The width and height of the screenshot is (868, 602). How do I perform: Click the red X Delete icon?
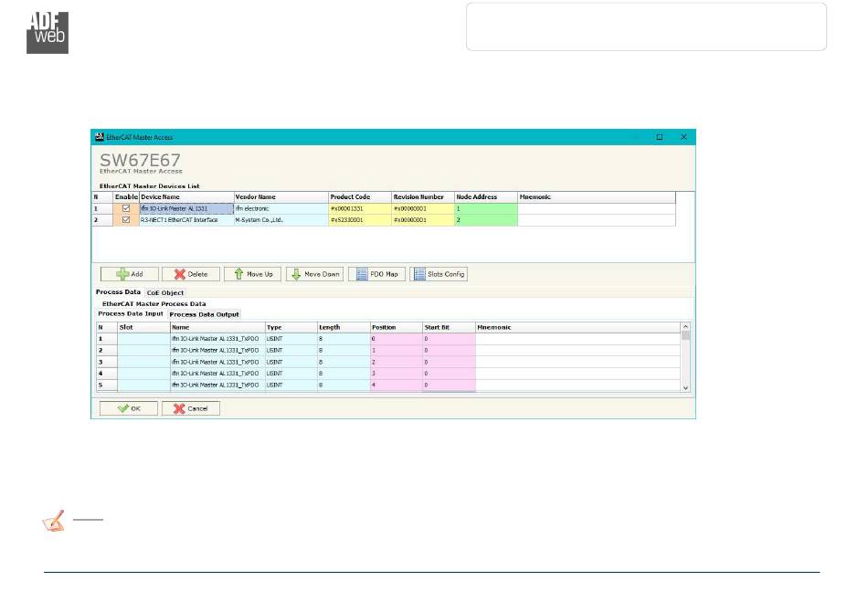pos(179,274)
